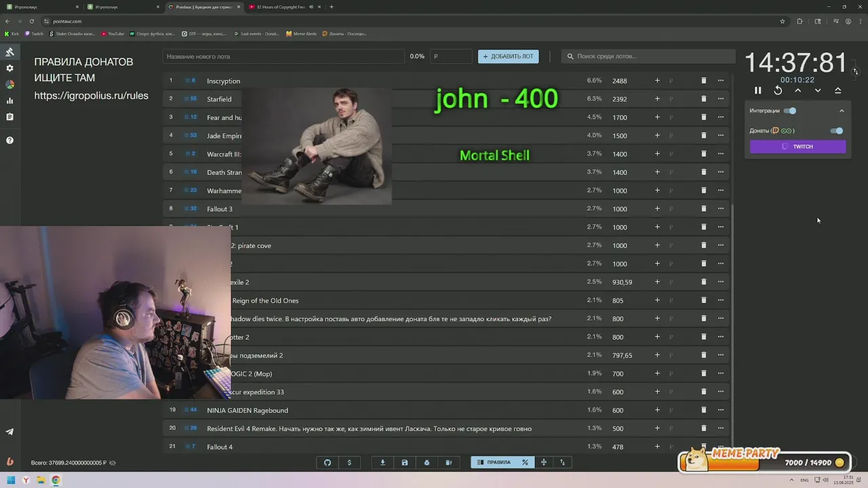Open a new browser tab
The height and width of the screenshot is (488, 868).
click(332, 7)
